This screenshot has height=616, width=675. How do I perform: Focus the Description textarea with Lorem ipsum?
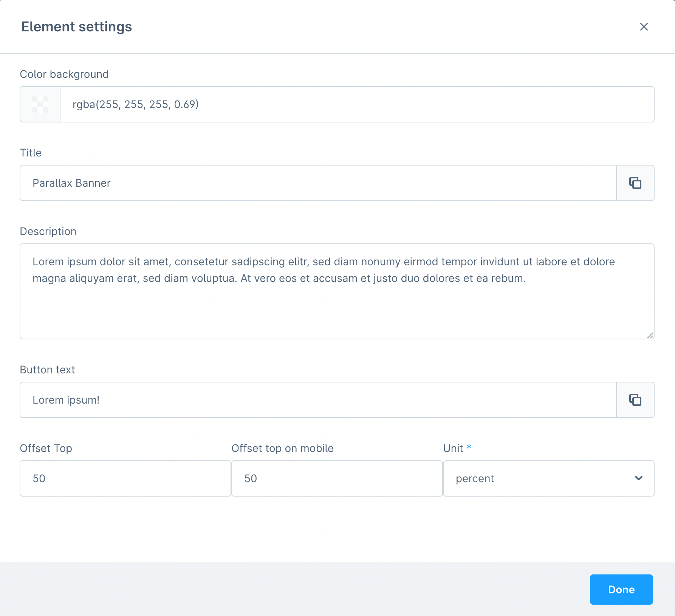pyautogui.click(x=337, y=291)
